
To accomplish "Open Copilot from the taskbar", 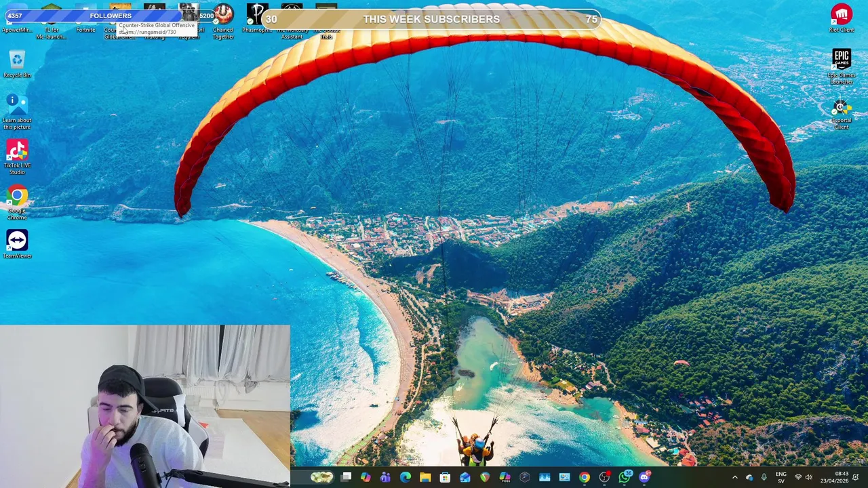I will tap(366, 477).
